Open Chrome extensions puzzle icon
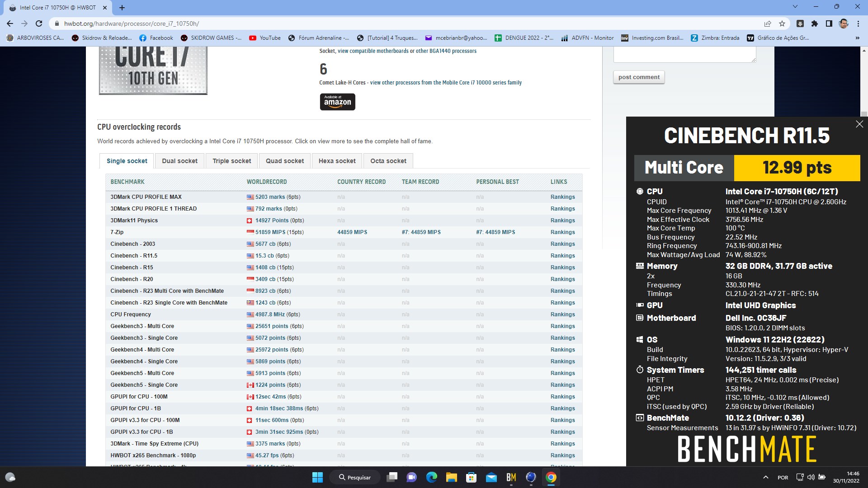 pos(815,23)
